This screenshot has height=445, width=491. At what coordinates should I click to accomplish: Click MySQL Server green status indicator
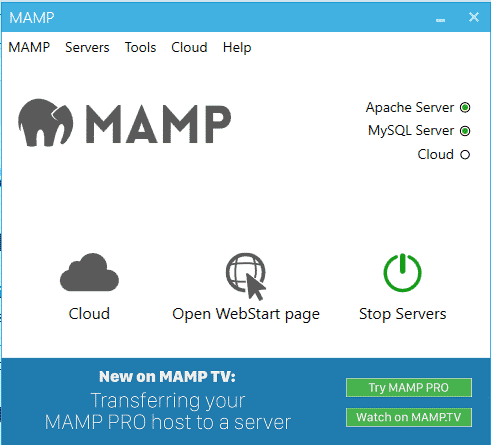pos(465,131)
